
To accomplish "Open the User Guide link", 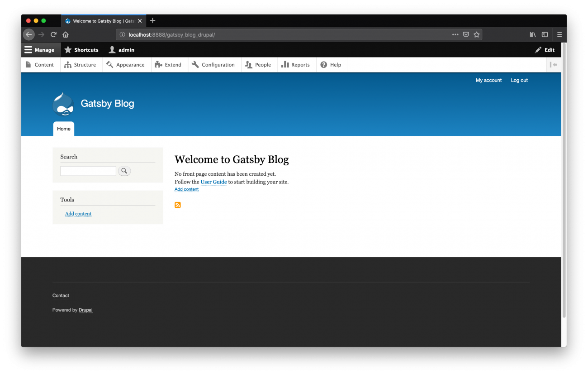I will pyautogui.click(x=213, y=182).
